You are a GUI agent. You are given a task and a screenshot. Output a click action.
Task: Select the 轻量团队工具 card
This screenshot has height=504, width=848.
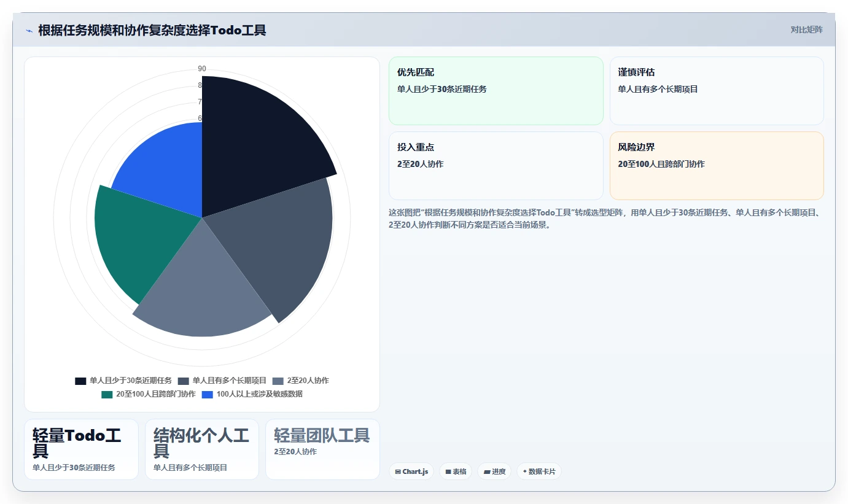[322, 449]
